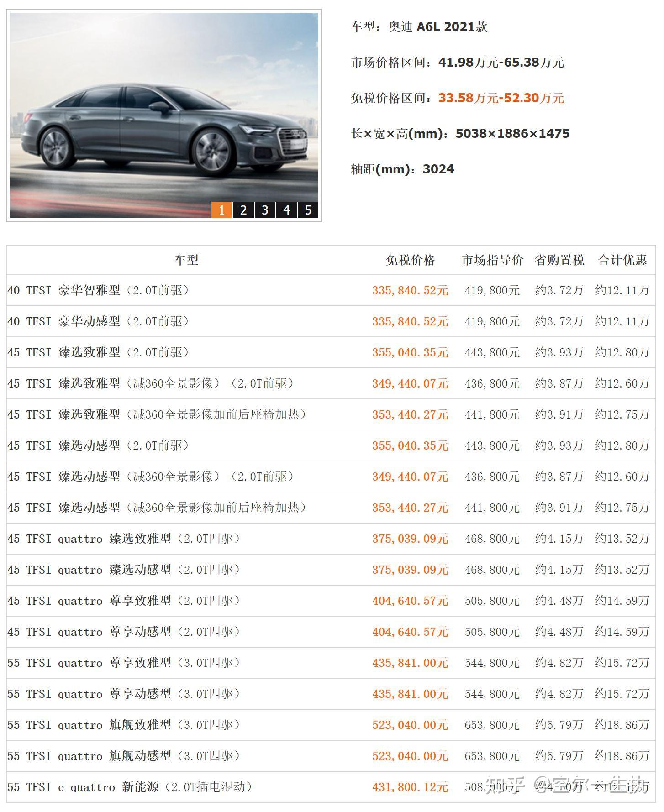Select the 40 TFSI 豪华智雅型 row name
The width and height of the screenshot is (664, 812).
click(x=98, y=290)
